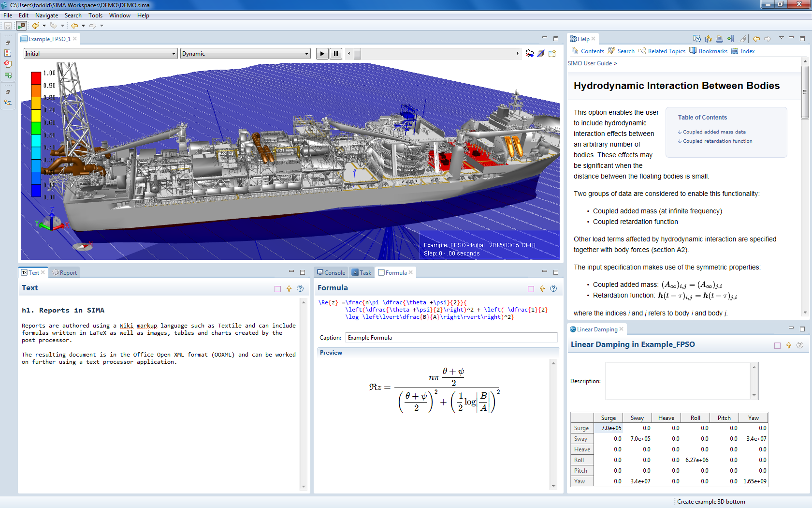Toggle the pink square in Formula panel header
The width and height of the screenshot is (812, 508).
[x=531, y=289]
